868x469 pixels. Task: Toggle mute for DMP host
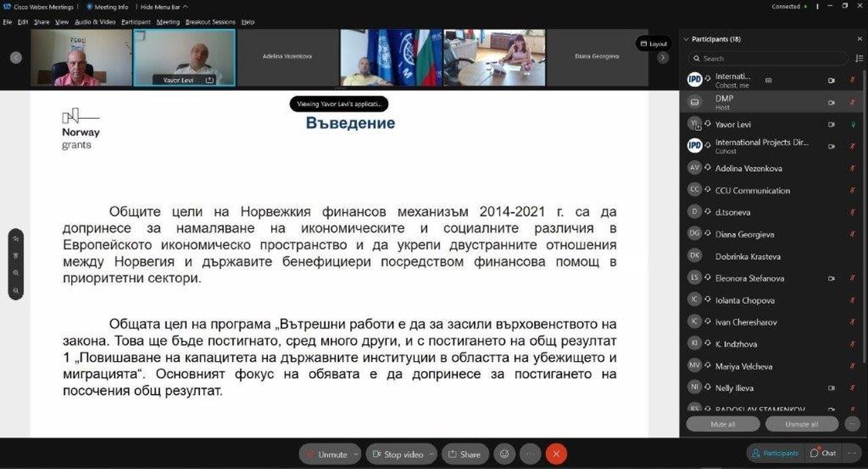[x=852, y=102]
